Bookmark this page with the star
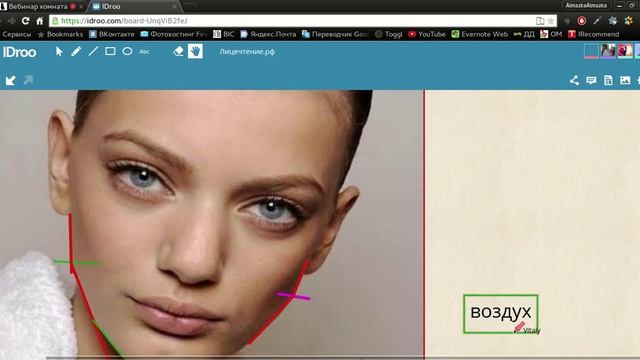This screenshot has height=360, width=640. click(x=551, y=21)
